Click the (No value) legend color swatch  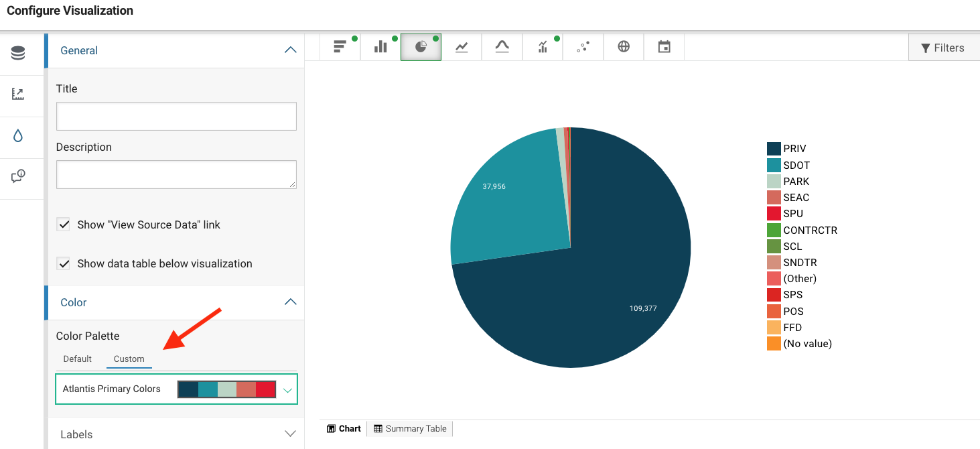(774, 343)
